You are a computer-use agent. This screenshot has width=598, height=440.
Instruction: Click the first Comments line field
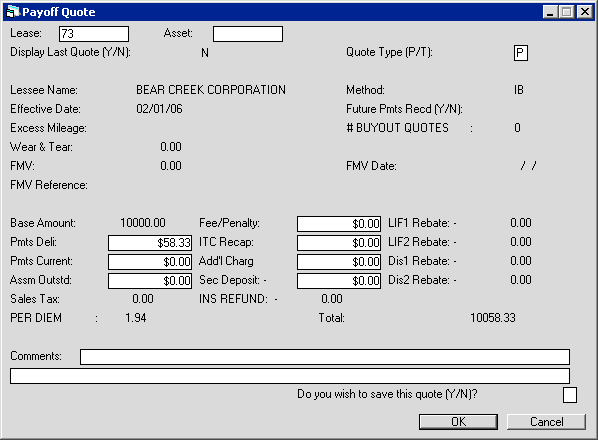coord(325,357)
